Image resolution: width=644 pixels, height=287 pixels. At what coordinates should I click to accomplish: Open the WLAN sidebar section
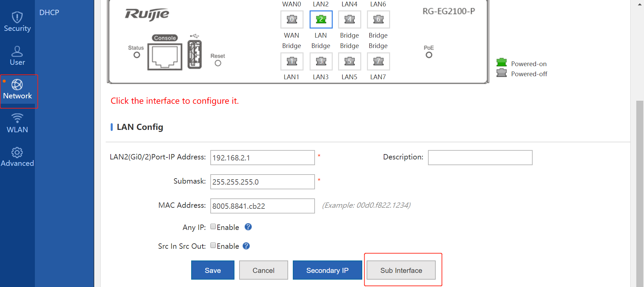[x=17, y=123]
